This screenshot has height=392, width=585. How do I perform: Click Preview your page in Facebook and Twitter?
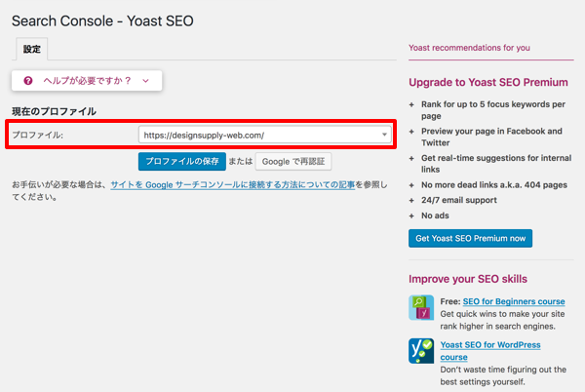[491, 137]
